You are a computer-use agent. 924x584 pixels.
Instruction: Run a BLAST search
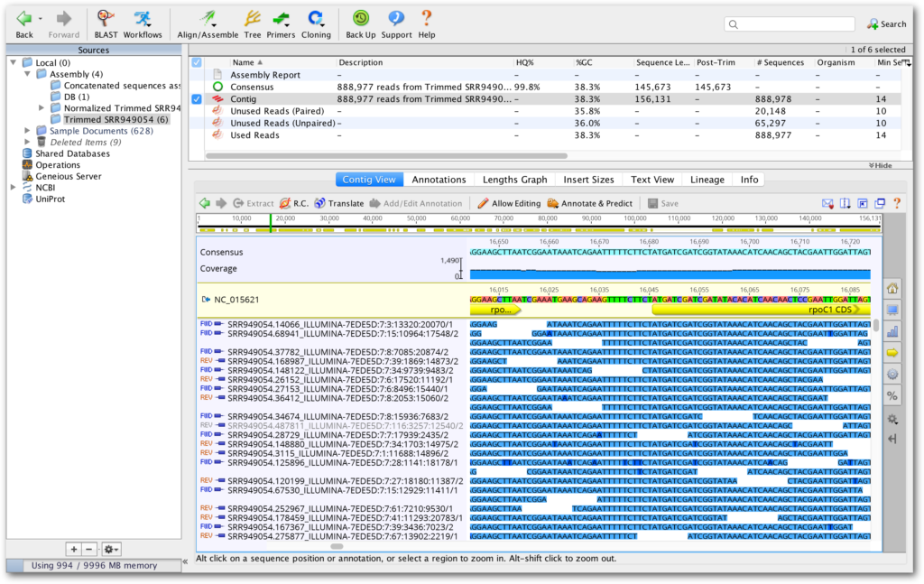click(x=105, y=18)
